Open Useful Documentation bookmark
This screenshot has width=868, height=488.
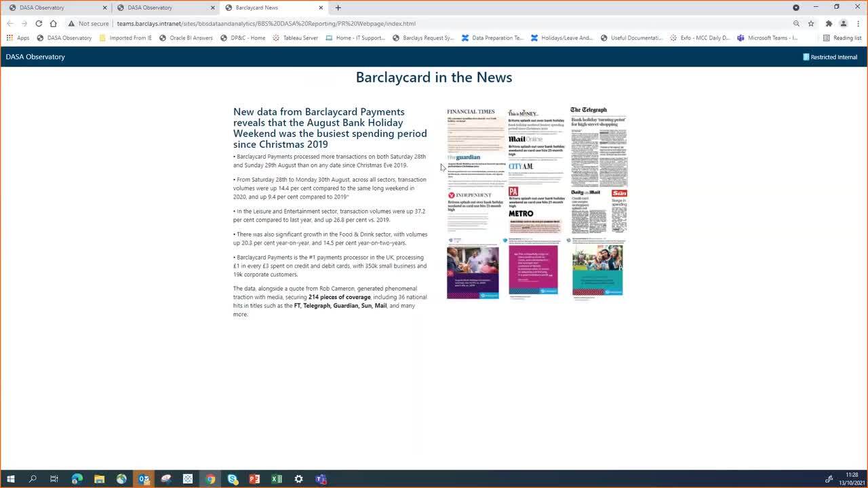(x=631, y=38)
